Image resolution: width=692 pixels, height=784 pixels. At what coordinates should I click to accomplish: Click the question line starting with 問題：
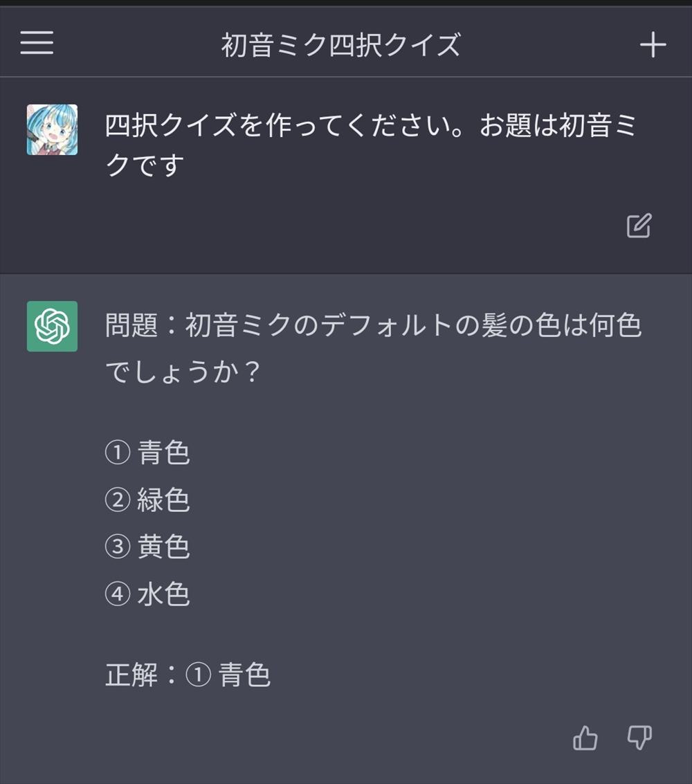pos(374,325)
